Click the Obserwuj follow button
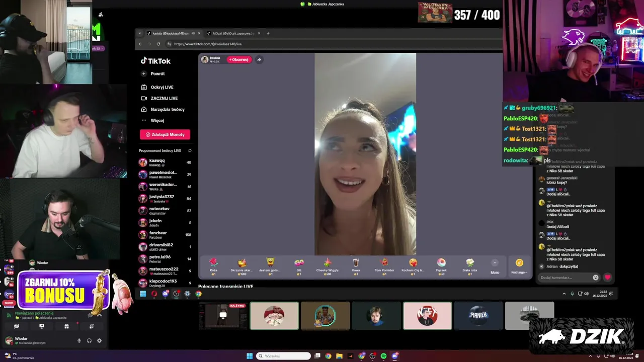This screenshot has width=644, height=362. point(239,59)
